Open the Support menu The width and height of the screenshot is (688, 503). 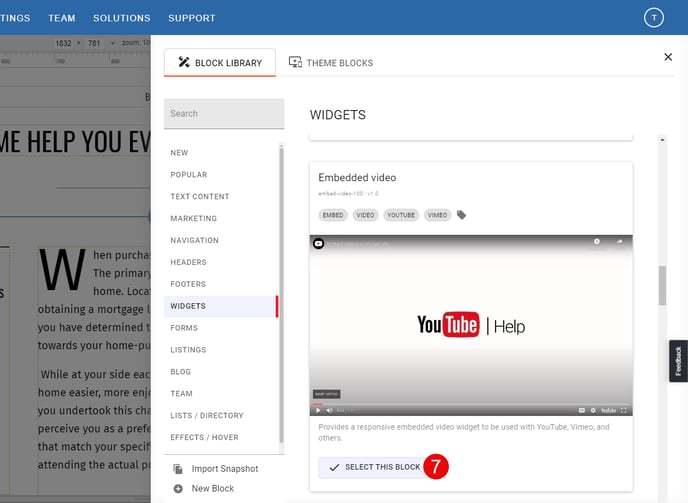tap(192, 18)
